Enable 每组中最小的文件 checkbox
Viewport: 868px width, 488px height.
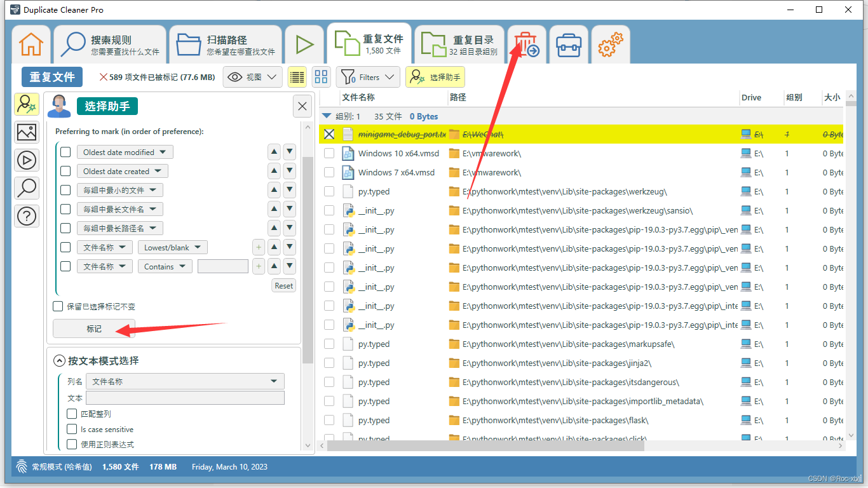[x=65, y=190]
